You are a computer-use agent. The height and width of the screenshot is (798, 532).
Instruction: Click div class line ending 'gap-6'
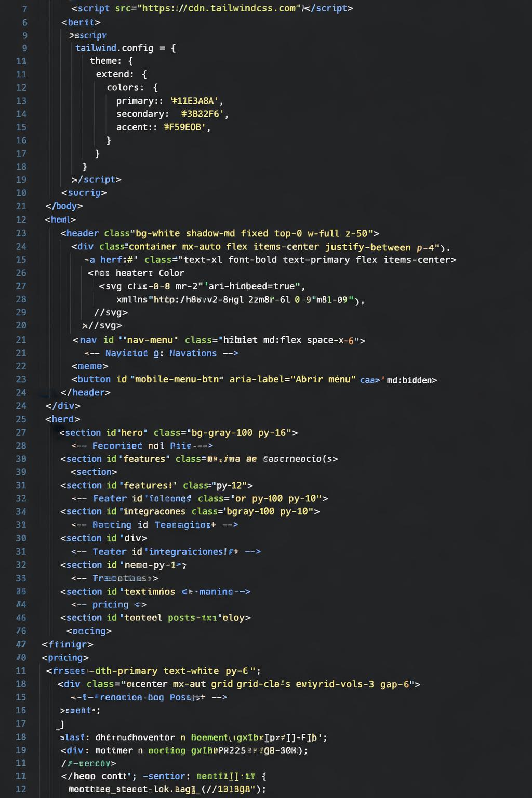(239, 684)
